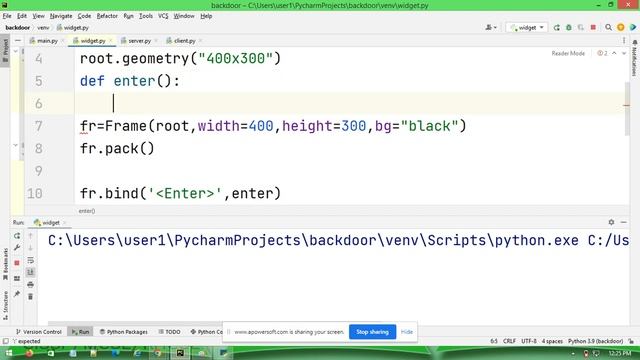Rerun widget in the Run panel
The width and height of the screenshot is (640, 360).
(17, 236)
